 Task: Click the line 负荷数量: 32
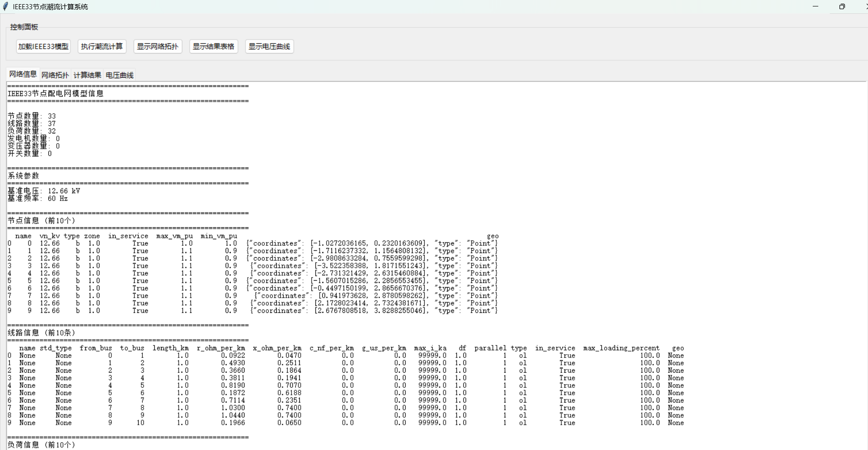point(32,131)
